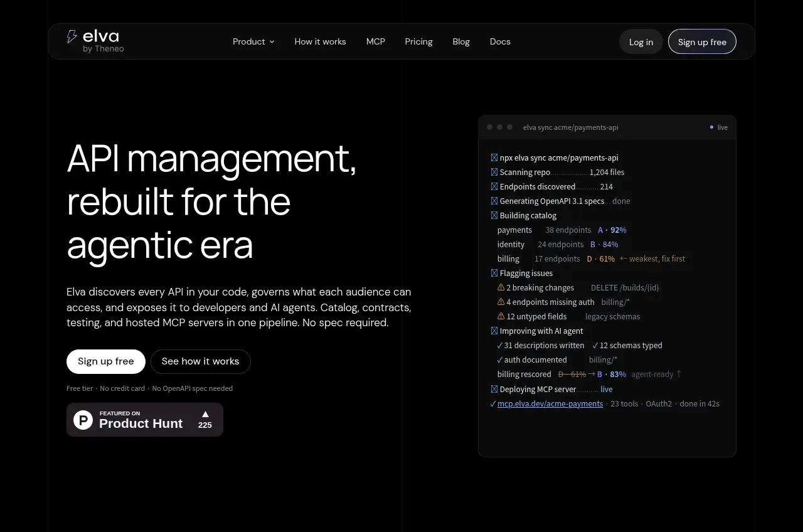Open the mcp.elva.dev/acme-payments link
The image size is (803, 532).
(x=550, y=404)
